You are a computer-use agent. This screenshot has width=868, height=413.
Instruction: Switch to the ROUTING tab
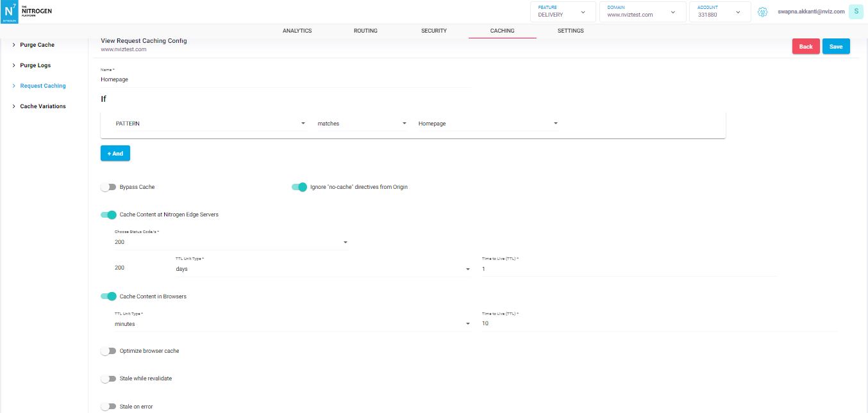365,31
